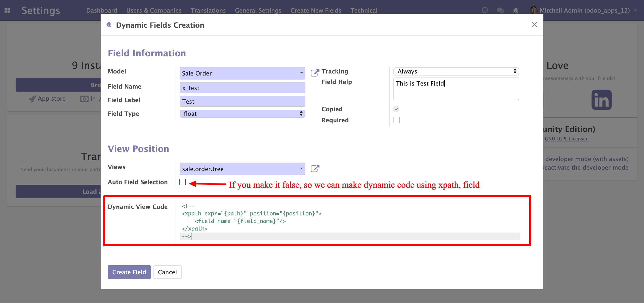Open the GNU LGPL Licensed link
The image size is (644, 303).
[567, 139]
